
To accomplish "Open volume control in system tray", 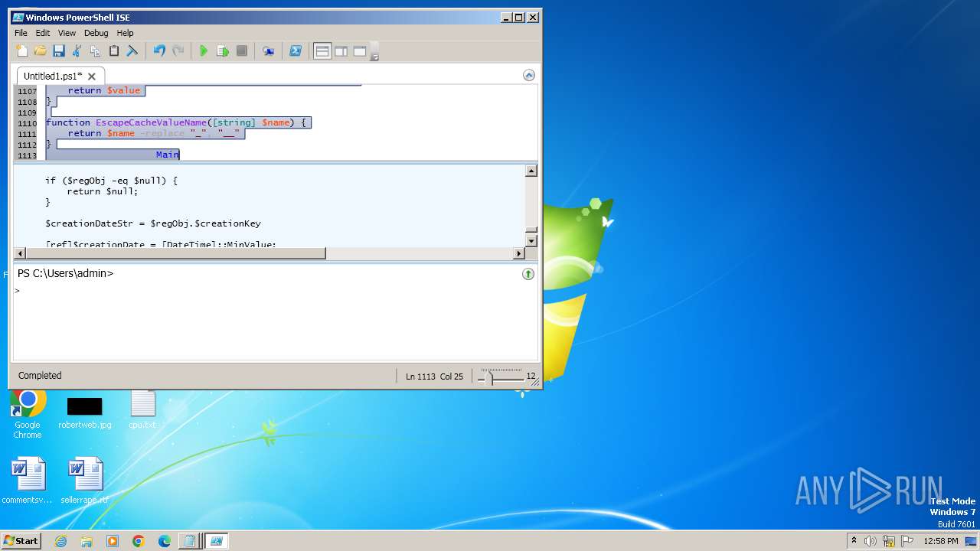I will point(871,541).
